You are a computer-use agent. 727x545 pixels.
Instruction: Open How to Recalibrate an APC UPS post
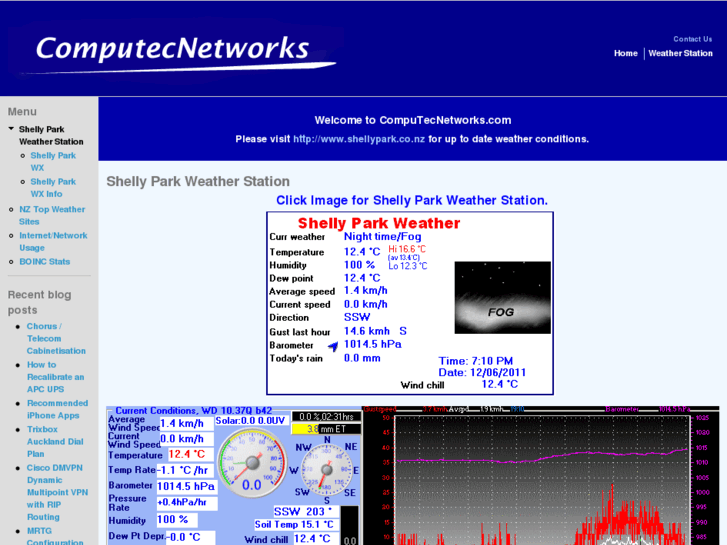(56, 377)
